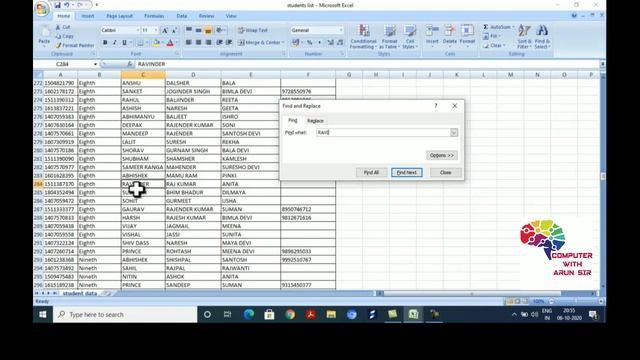Screen dimensions: 640x360
Task: Align text left
Action: 189,42
